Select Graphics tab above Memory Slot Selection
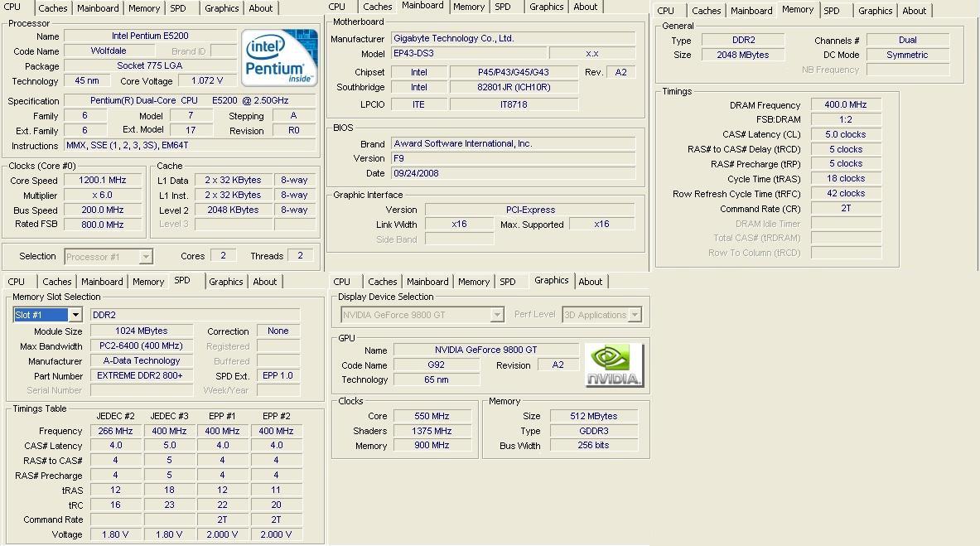 coord(225,282)
